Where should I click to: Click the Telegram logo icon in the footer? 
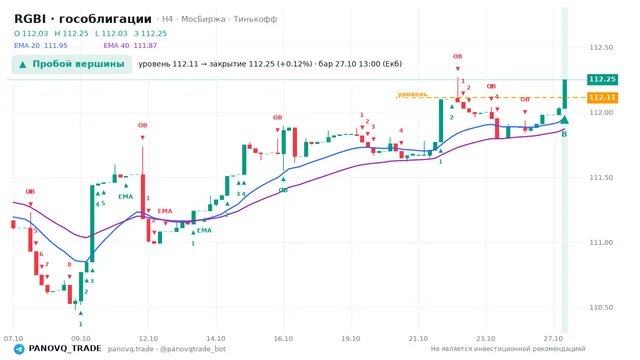pos(19,349)
